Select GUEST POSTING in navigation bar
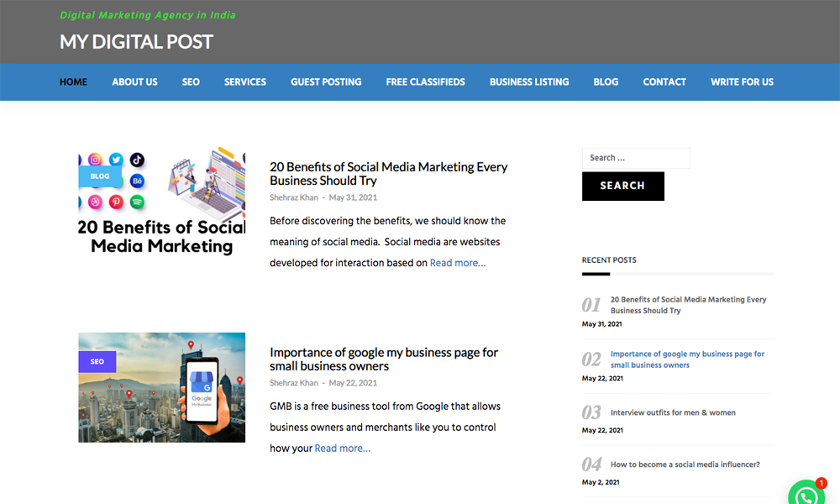Viewport: 840px width, 504px height. point(326,82)
